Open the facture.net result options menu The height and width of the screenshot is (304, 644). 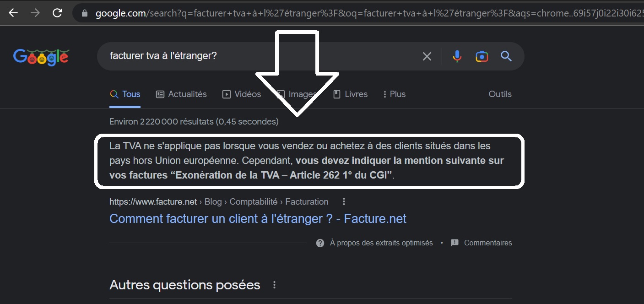point(344,201)
